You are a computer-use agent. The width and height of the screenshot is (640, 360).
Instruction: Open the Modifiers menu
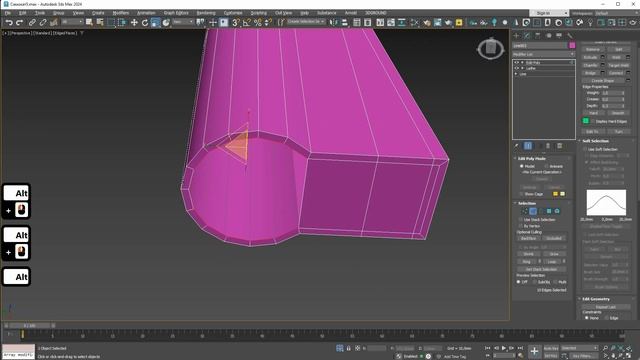pos(120,13)
